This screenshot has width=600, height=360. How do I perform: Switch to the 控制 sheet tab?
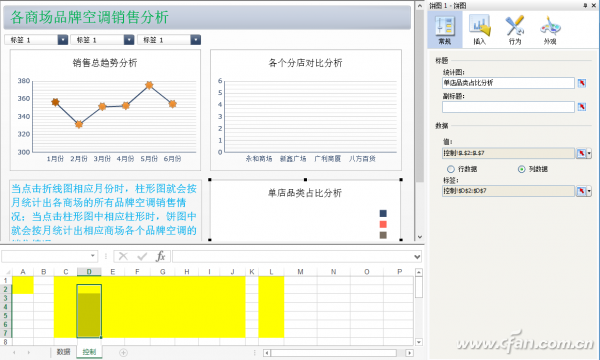click(x=89, y=352)
